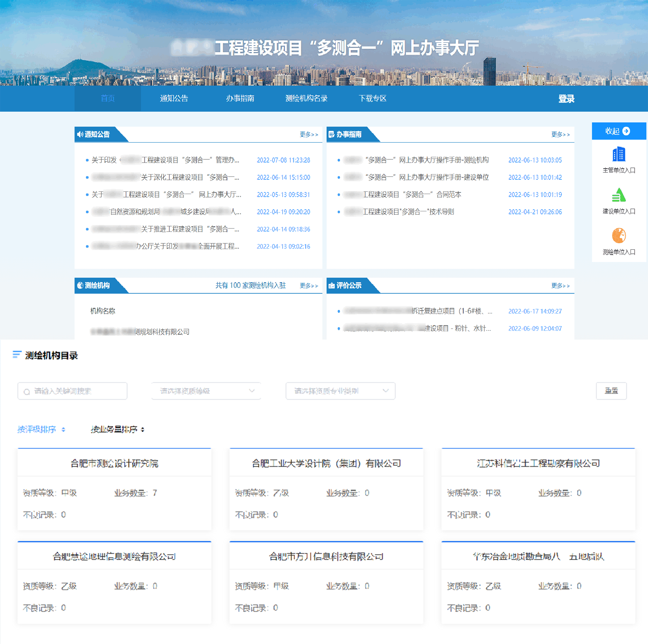This screenshot has width=648, height=644.
Task: Click the 登录 link
Action: (566, 99)
